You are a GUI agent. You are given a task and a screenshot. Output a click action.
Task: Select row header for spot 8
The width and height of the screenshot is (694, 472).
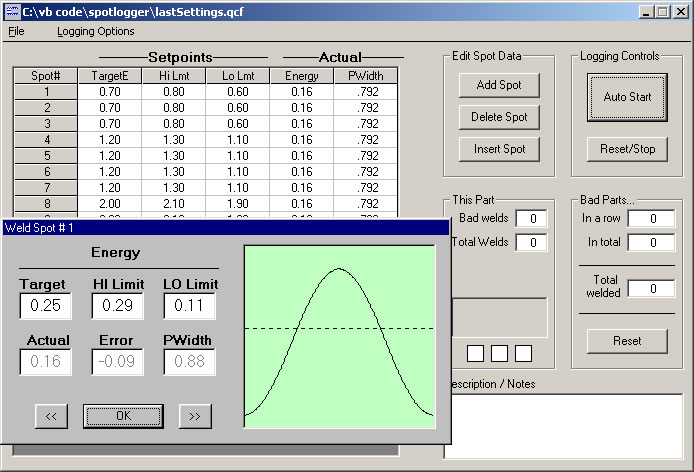tap(46, 204)
